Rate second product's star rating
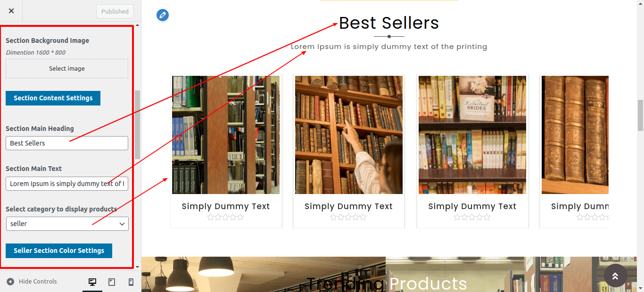 348,217
